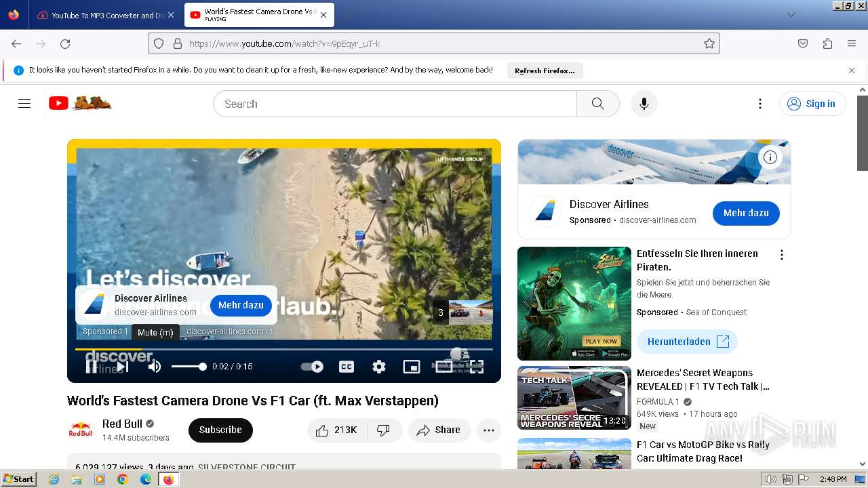Image resolution: width=868 pixels, height=488 pixels.
Task: Toggle subtitles with the CC button
Action: tap(347, 367)
